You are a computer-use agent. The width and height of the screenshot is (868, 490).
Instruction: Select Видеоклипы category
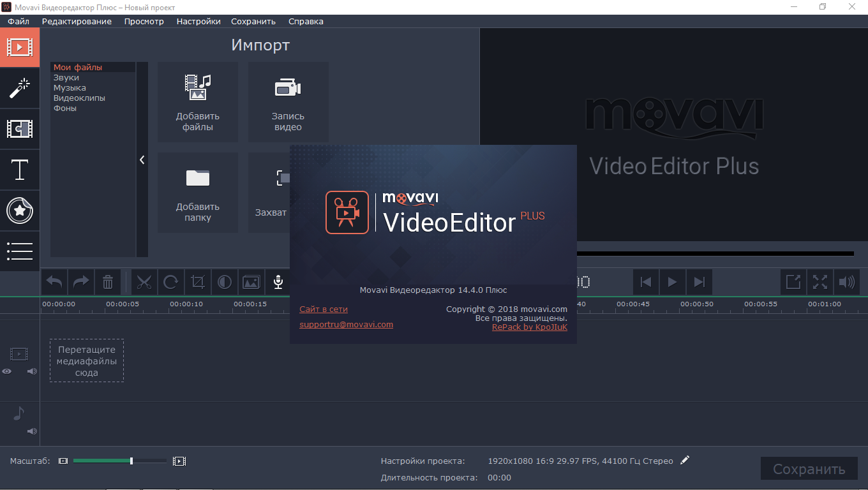pyautogui.click(x=93, y=98)
